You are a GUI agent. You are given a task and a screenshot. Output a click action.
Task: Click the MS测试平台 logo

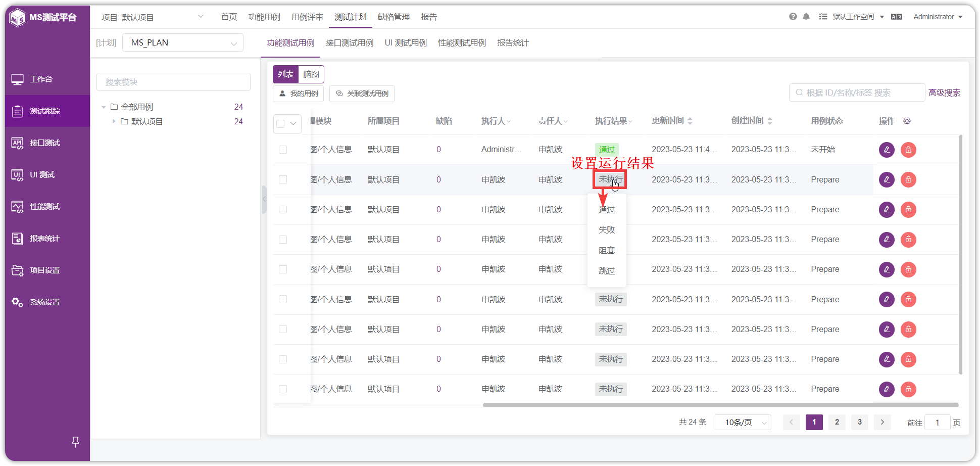tap(43, 18)
